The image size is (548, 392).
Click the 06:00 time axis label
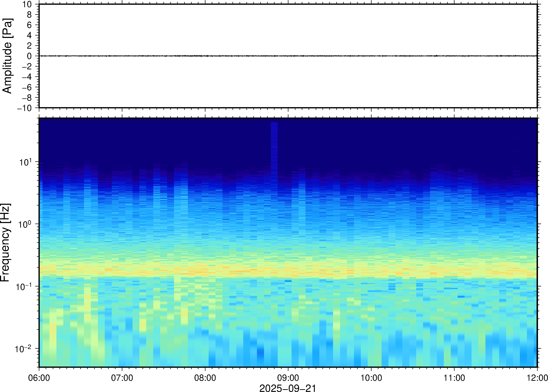click(39, 378)
